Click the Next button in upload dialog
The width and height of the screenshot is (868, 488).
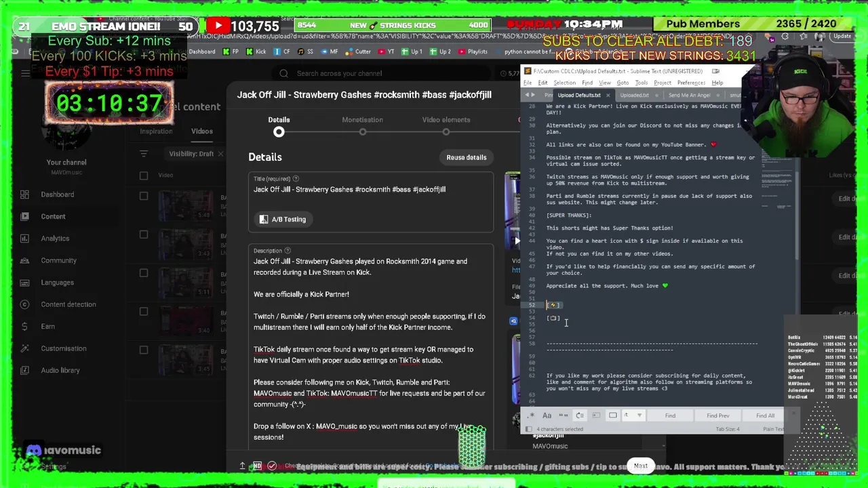point(641,466)
